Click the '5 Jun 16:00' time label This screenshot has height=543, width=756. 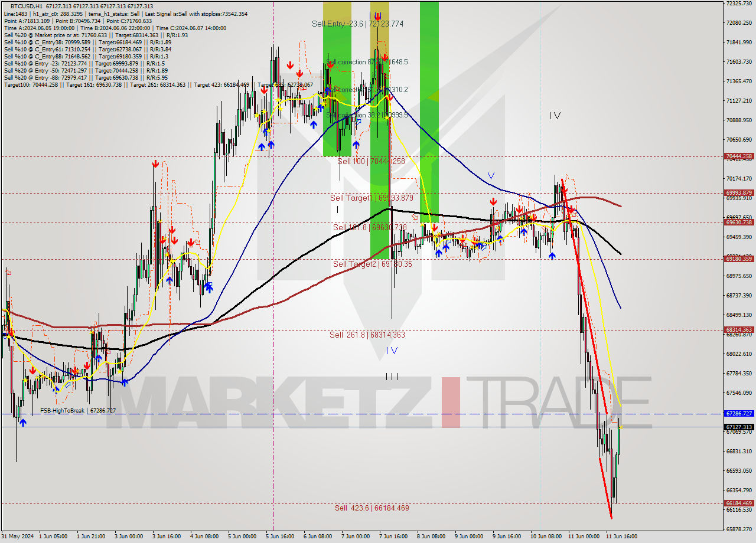pos(280,537)
